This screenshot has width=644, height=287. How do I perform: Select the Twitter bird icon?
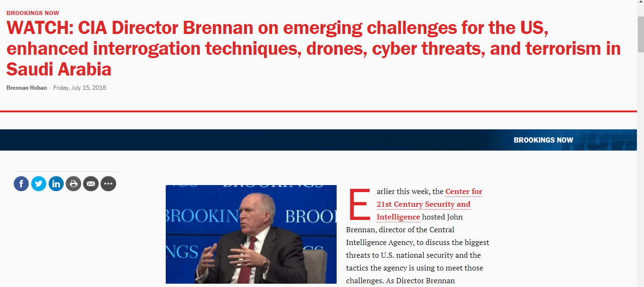tap(39, 184)
